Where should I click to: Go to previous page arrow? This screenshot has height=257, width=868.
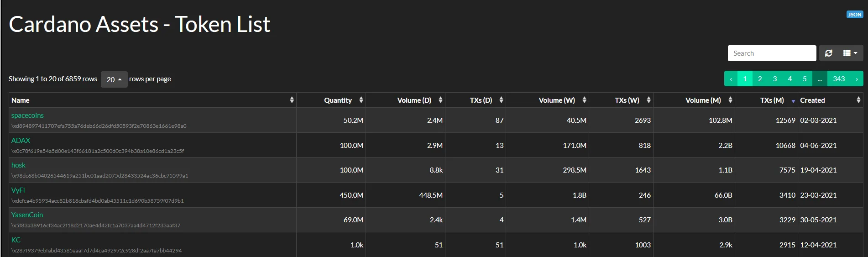(x=731, y=79)
